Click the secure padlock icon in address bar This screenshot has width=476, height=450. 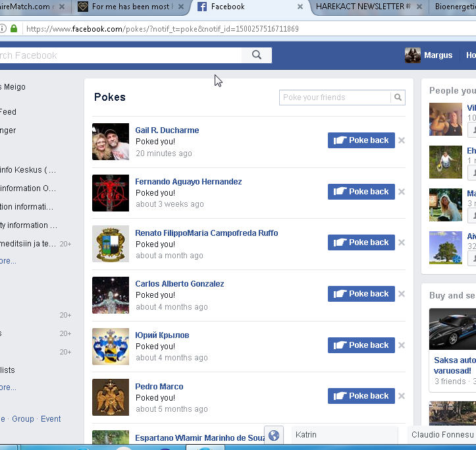(x=14, y=29)
